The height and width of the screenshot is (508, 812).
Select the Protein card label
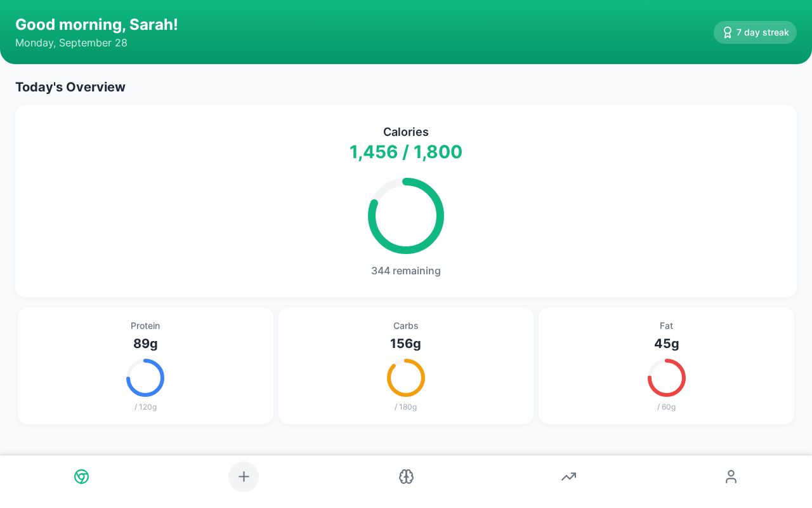[x=145, y=326]
